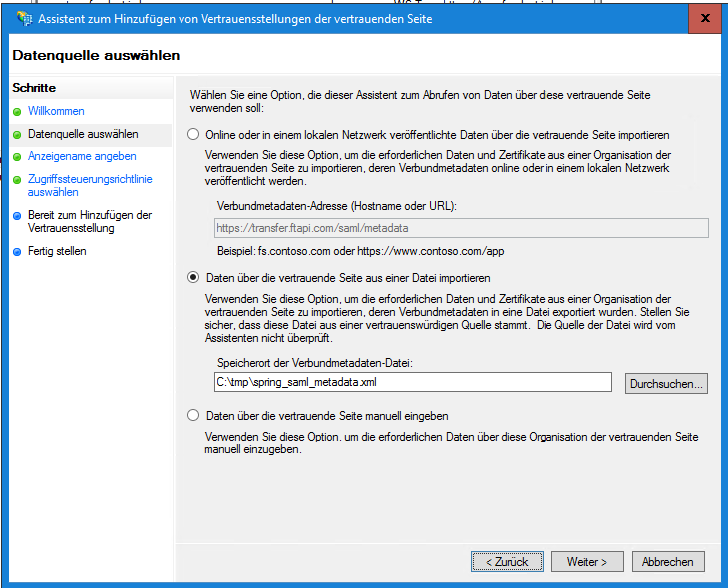Go to the Anzeigename angeben step
728x588 pixels.
coord(82,156)
